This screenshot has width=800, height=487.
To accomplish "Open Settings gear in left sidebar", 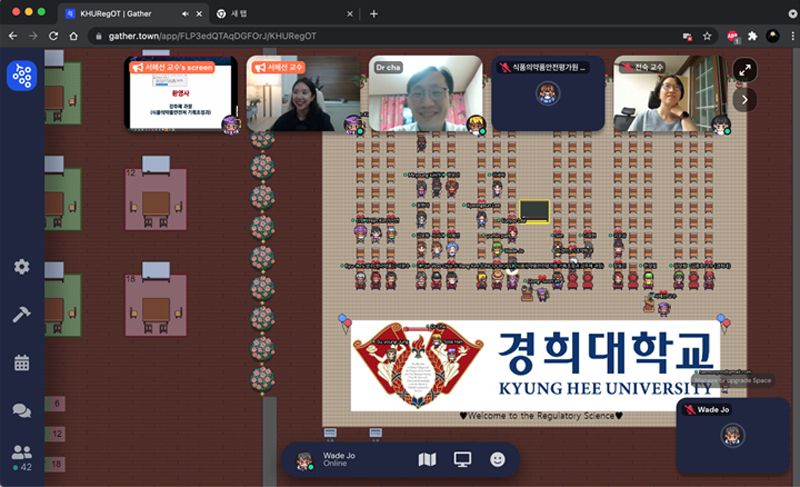I will (21, 266).
